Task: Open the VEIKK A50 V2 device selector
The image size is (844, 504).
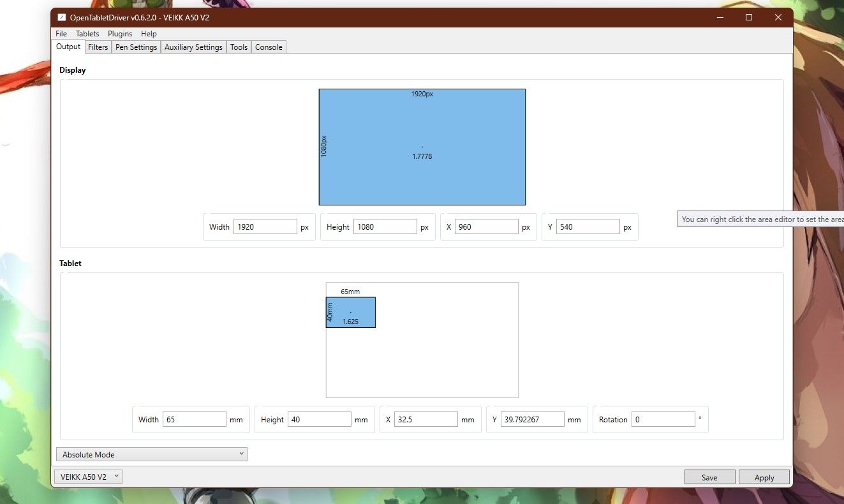Action: point(87,476)
